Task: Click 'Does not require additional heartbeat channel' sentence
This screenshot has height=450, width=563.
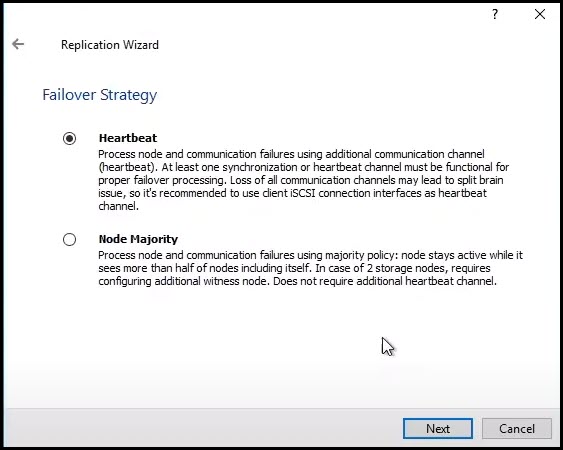Action: [385, 281]
